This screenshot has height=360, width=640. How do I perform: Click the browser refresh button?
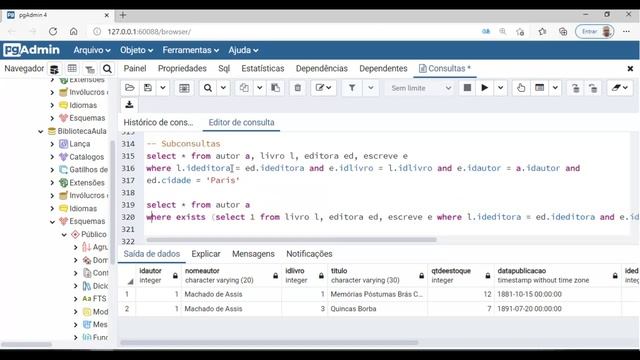click(x=53, y=31)
